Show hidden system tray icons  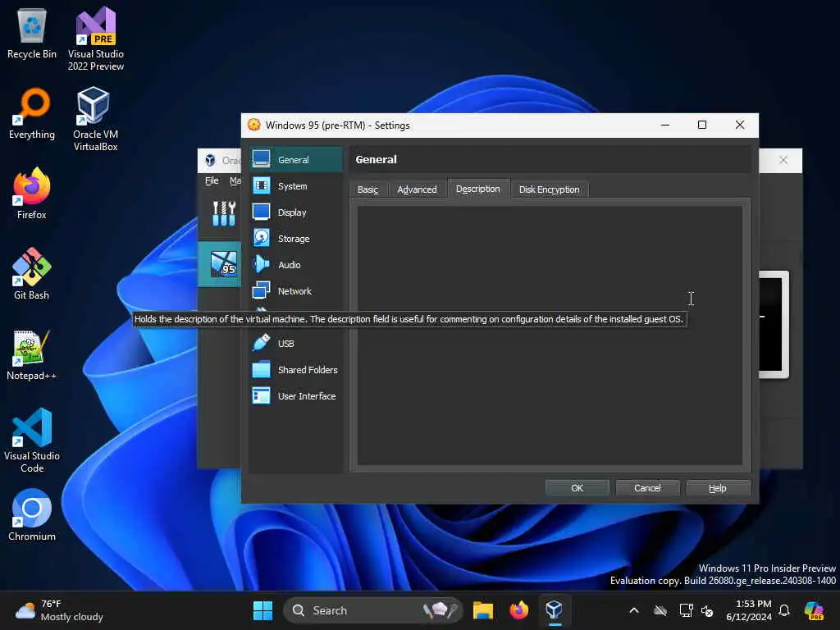(634, 610)
